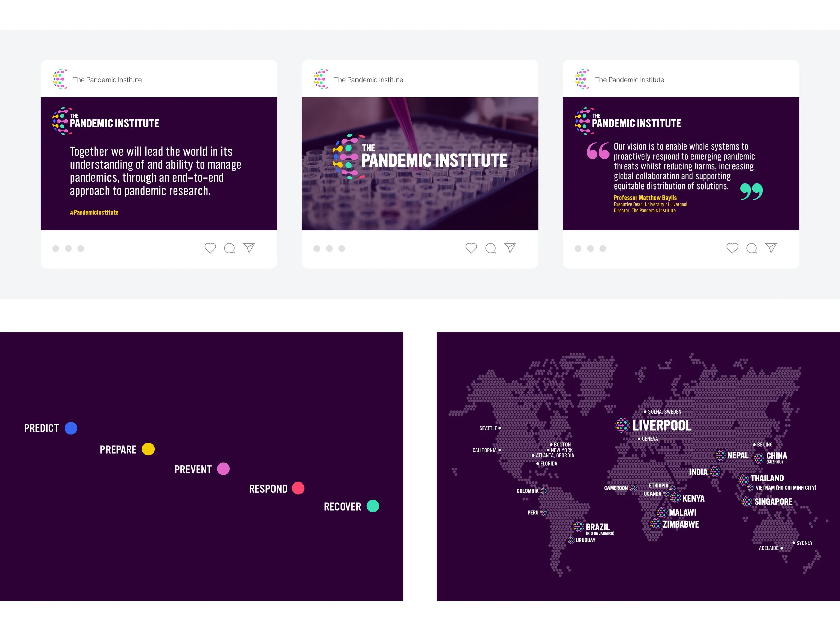Click the BOSTON location label

tap(562, 444)
